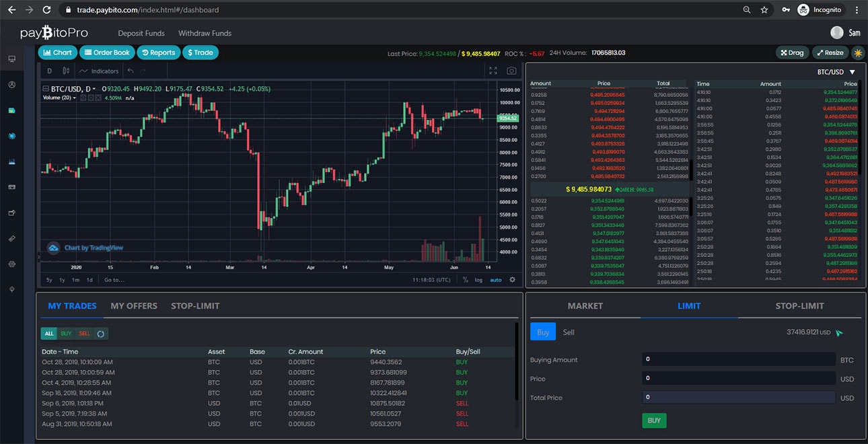Switch to the MY OFFERS tab
868x444 pixels.
(134, 305)
